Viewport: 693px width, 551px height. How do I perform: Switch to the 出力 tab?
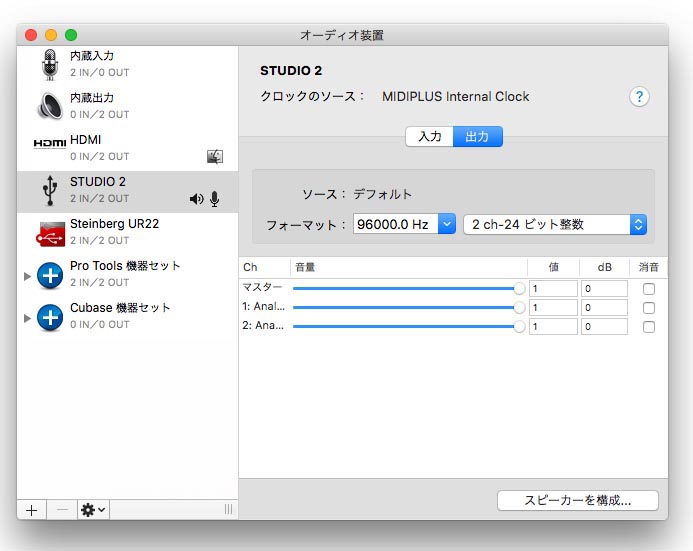pos(478,136)
